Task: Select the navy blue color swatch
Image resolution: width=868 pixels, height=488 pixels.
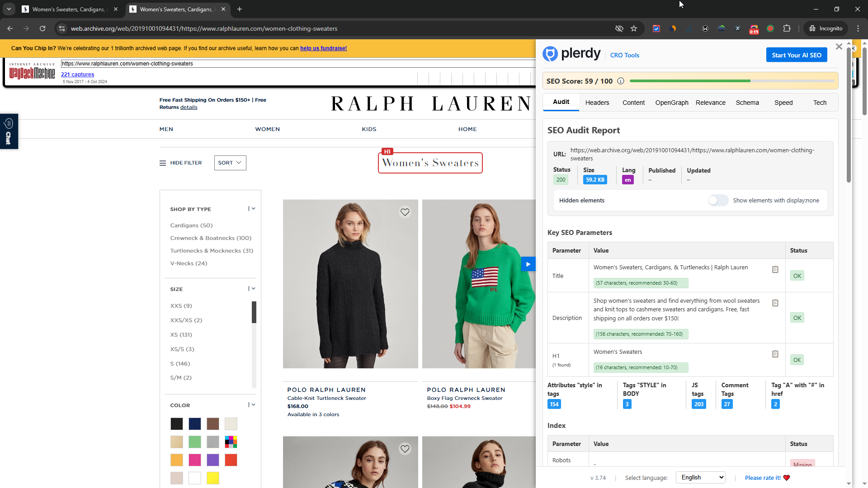Action: click(x=195, y=423)
